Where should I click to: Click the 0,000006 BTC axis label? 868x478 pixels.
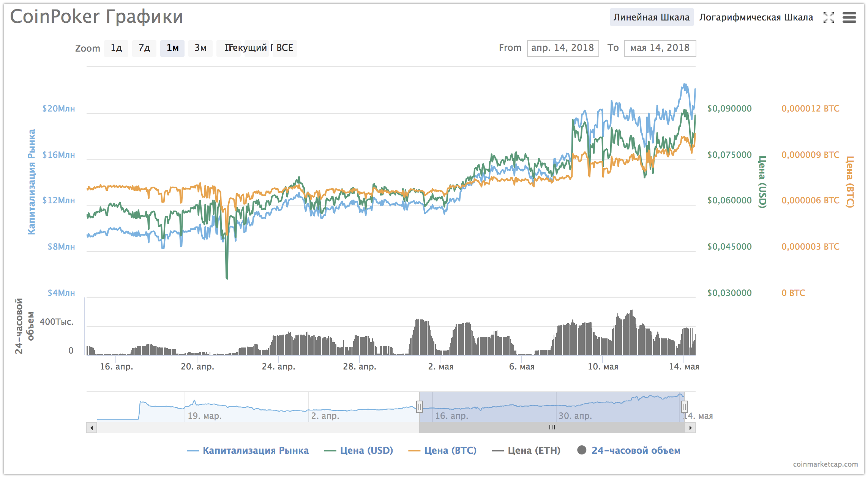pyautogui.click(x=810, y=200)
